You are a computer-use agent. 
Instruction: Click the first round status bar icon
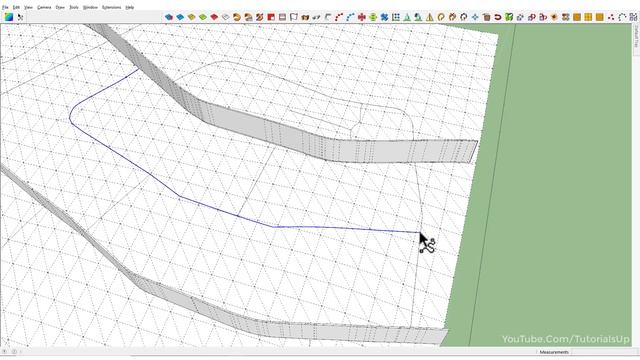pyautogui.click(x=5, y=351)
